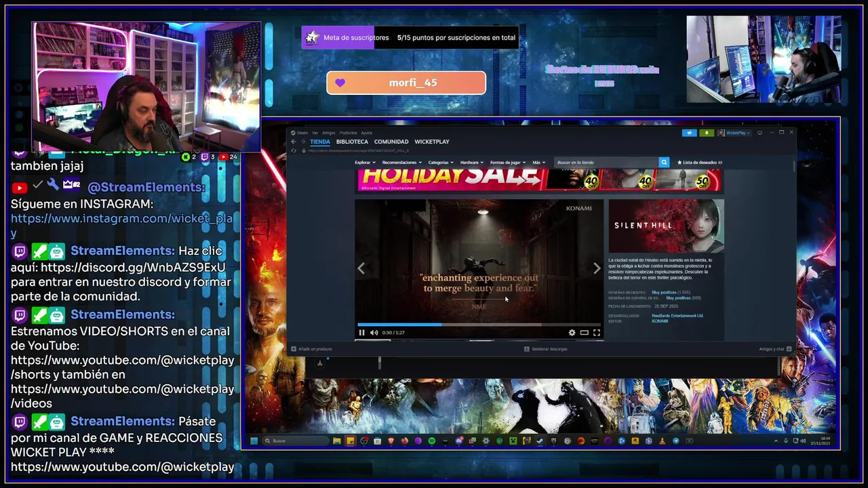Reload the Steam store page
This screenshot has height=488, width=868.
(294, 150)
